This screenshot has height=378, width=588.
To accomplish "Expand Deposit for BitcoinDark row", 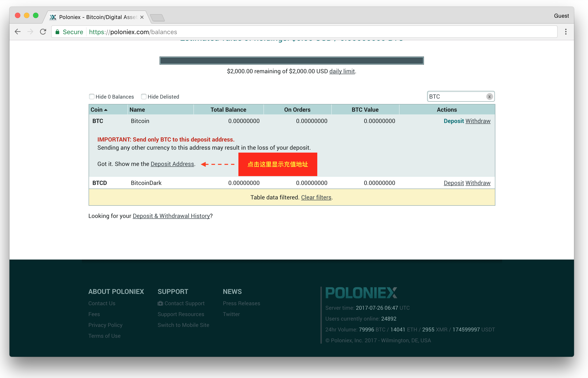I will pos(454,183).
